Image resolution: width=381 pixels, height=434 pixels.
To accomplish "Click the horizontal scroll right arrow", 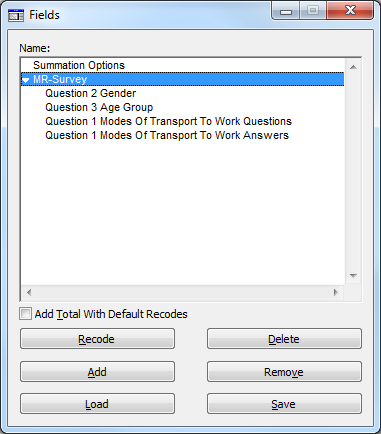I will 336,293.
